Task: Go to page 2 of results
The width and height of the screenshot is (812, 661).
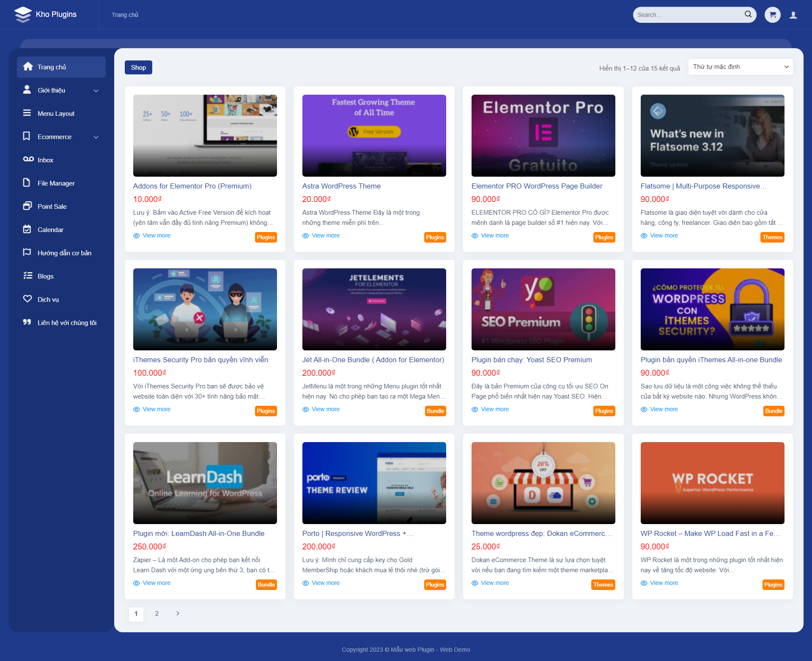Action: (x=156, y=613)
